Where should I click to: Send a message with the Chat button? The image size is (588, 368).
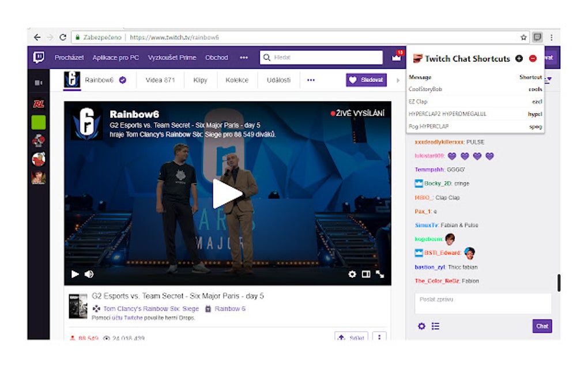(541, 326)
